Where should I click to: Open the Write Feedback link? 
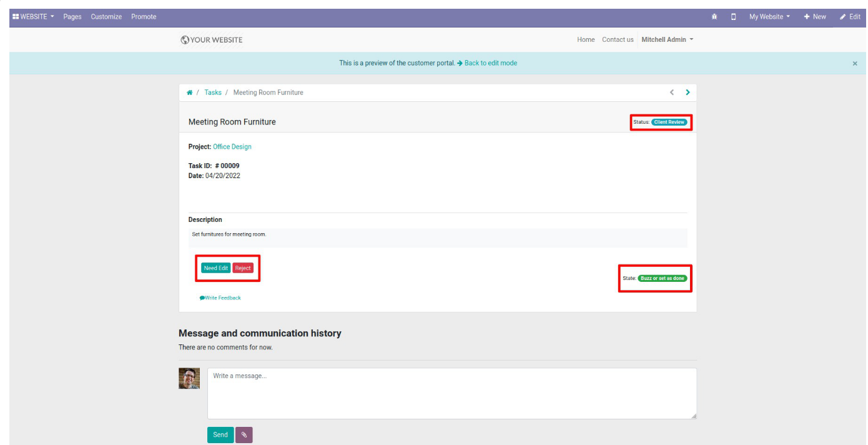click(x=220, y=298)
